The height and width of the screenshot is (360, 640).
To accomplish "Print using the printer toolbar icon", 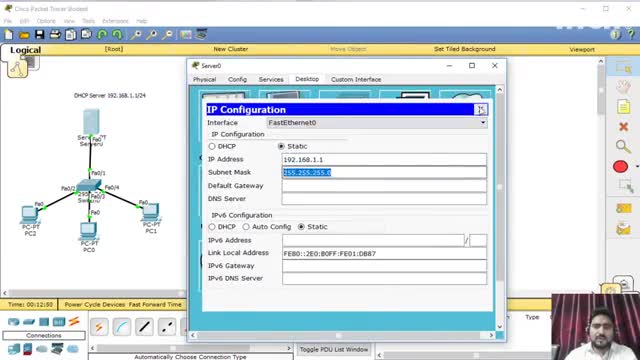I will coord(55,35).
